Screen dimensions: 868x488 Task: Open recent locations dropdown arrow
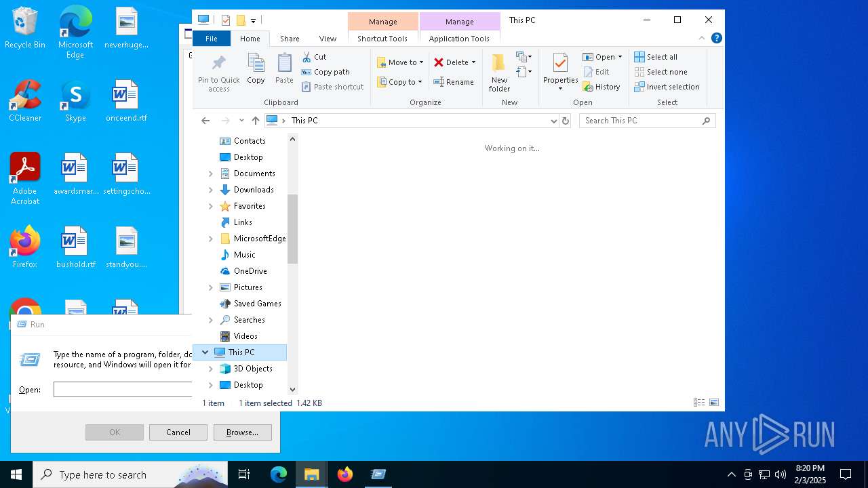tap(241, 121)
